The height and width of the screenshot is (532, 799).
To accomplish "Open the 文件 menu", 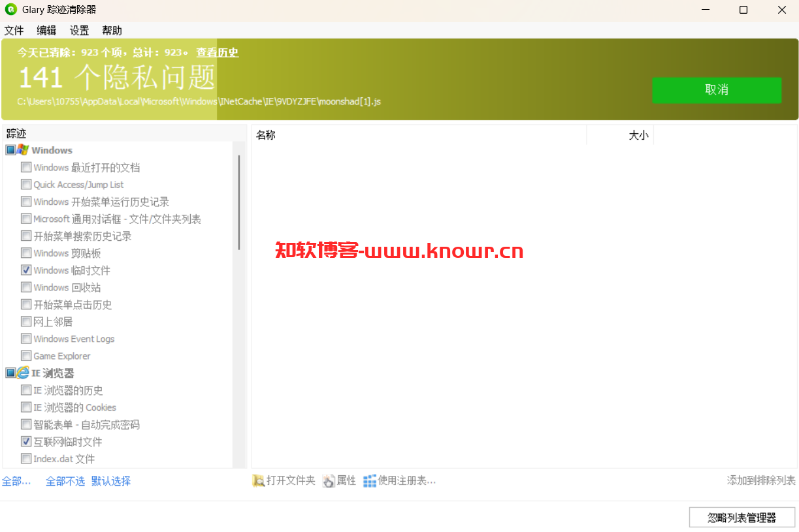I will coord(14,31).
